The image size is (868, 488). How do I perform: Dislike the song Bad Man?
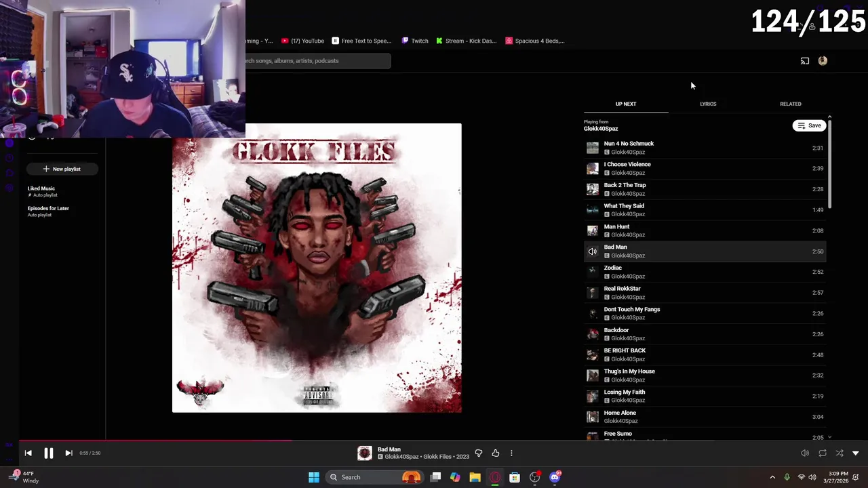[x=479, y=453]
